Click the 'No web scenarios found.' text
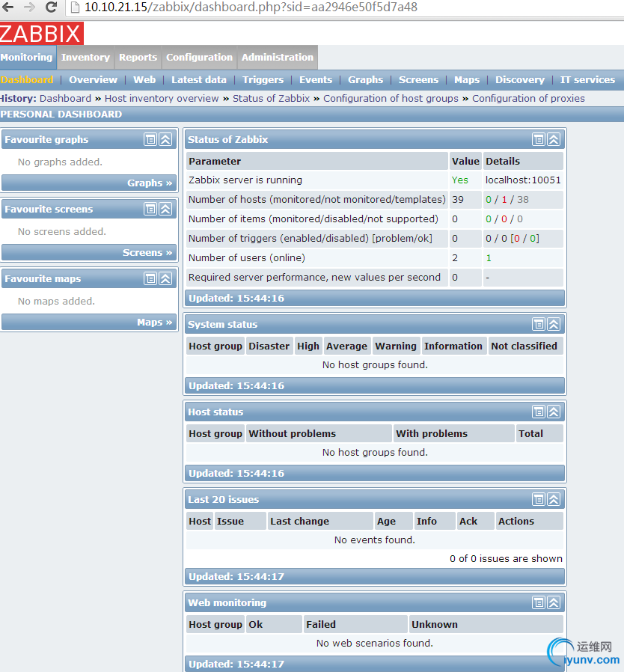624x672 pixels. tap(375, 644)
